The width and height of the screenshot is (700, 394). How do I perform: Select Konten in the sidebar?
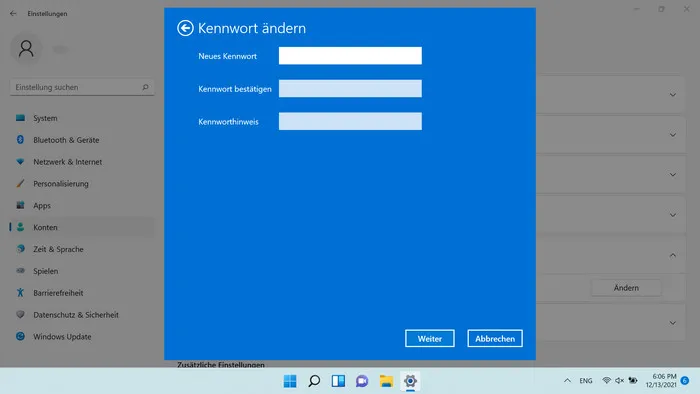82,228
